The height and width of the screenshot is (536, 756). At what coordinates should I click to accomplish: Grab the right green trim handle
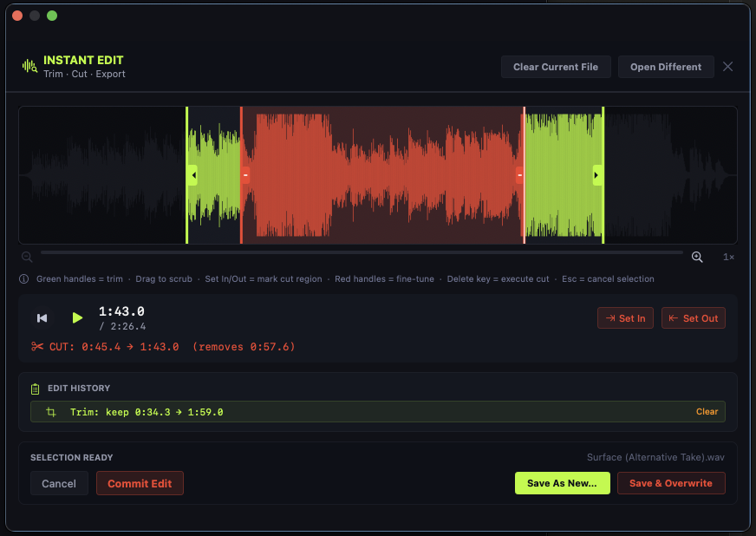click(x=596, y=175)
